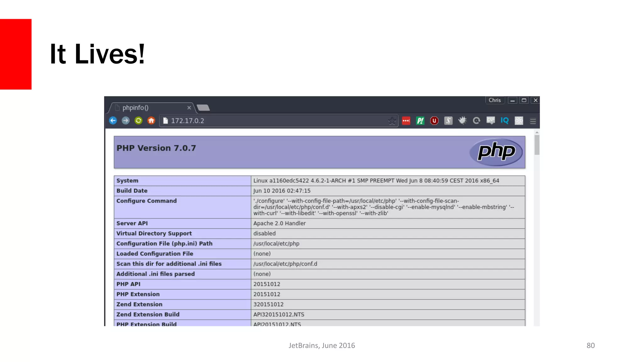Click the circular arrow extension icon
The width and height of the screenshot is (644, 362).
pos(476,121)
